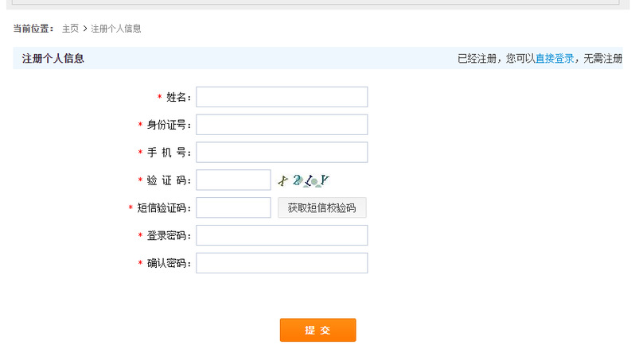Click the 手机号 field label
The width and height of the screenshot is (635, 364).
(168, 153)
